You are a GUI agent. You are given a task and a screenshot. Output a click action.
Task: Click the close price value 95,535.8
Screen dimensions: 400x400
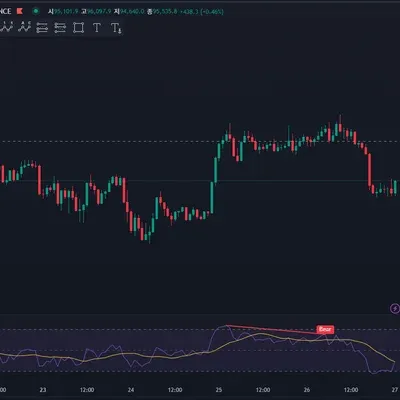coord(165,12)
